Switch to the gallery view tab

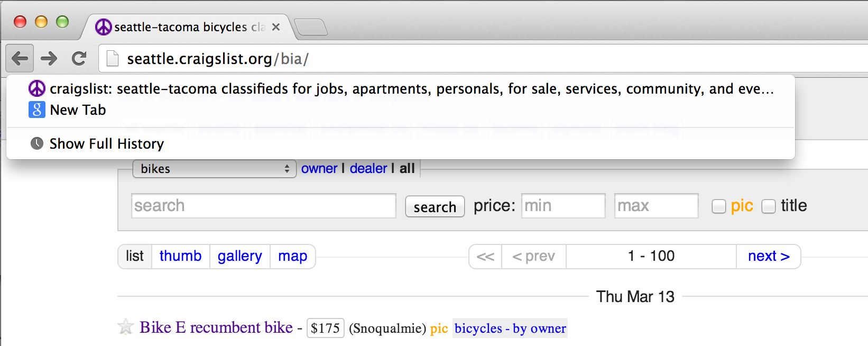click(x=239, y=256)
